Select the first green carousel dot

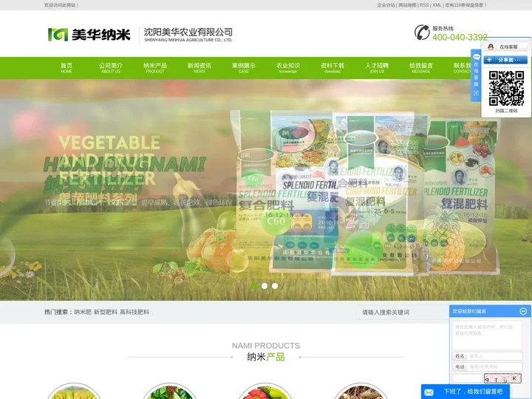[x=254, y=286]
